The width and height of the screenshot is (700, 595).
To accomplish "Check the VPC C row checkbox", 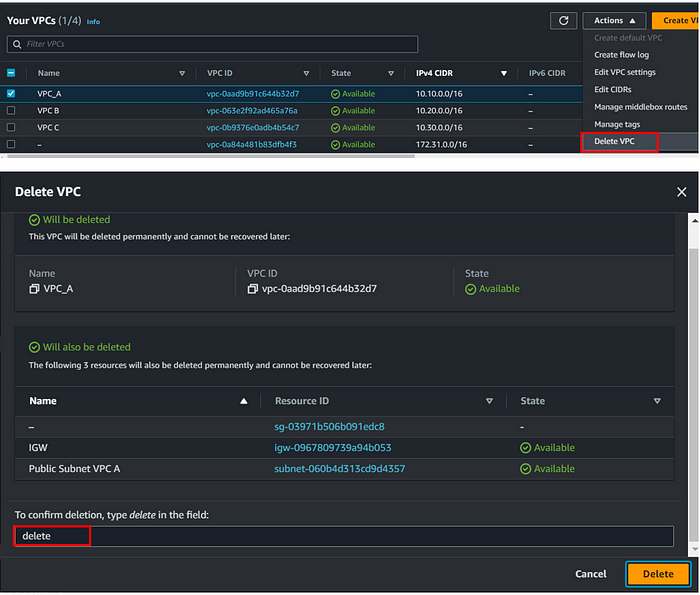I will click(x=11, y=127).
